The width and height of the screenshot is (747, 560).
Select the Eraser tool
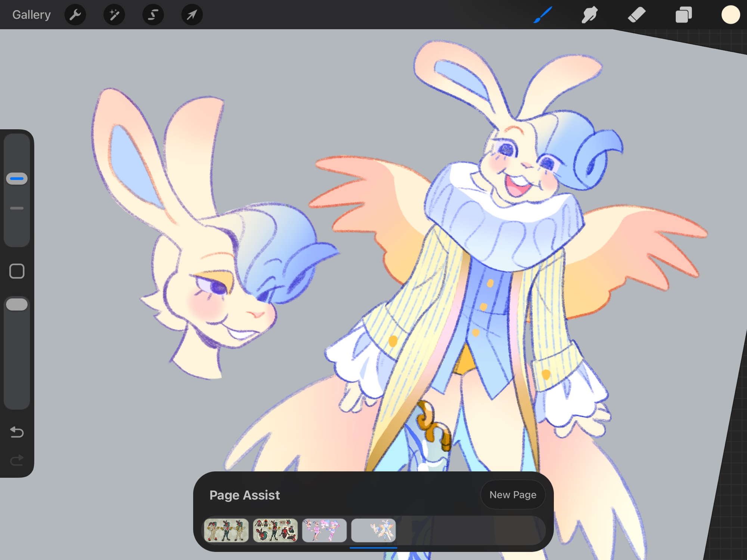point(636,15)
